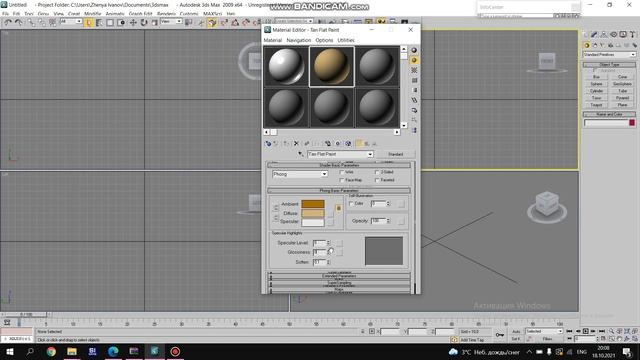Click Reset Map/Material X icon

(296, 144)
